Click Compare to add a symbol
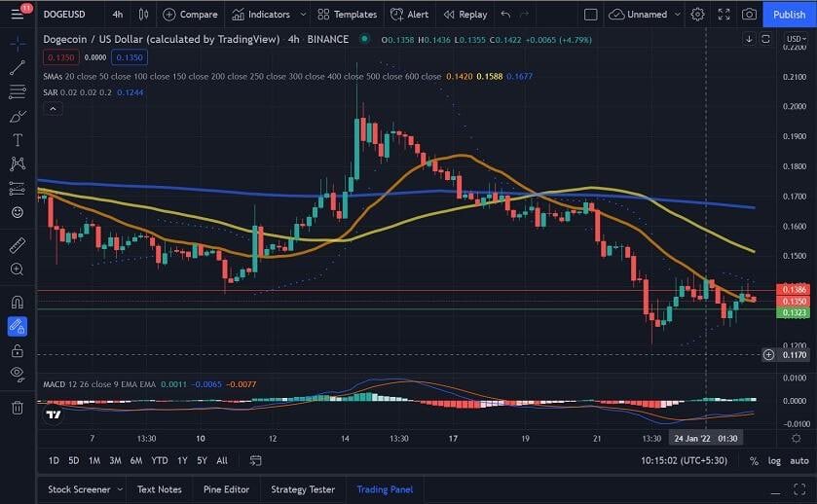The height and width of the screenshot is (504, 817). pos(190,14)
